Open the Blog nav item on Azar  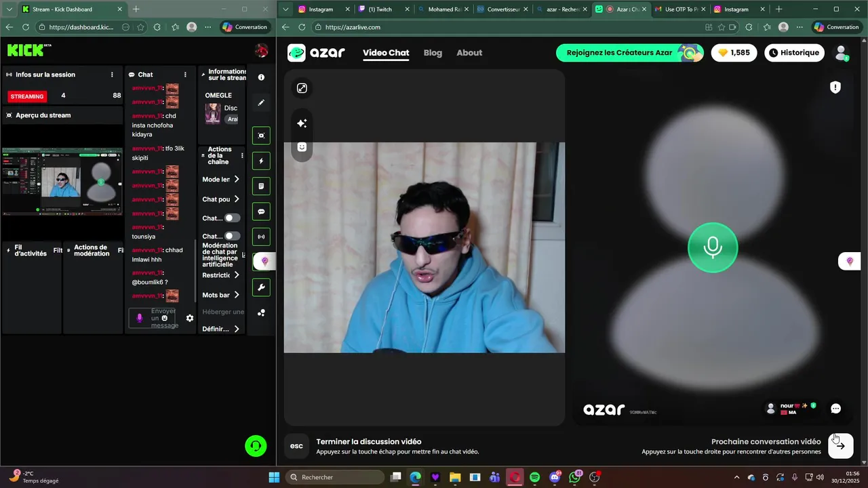[x=433, y=53]
